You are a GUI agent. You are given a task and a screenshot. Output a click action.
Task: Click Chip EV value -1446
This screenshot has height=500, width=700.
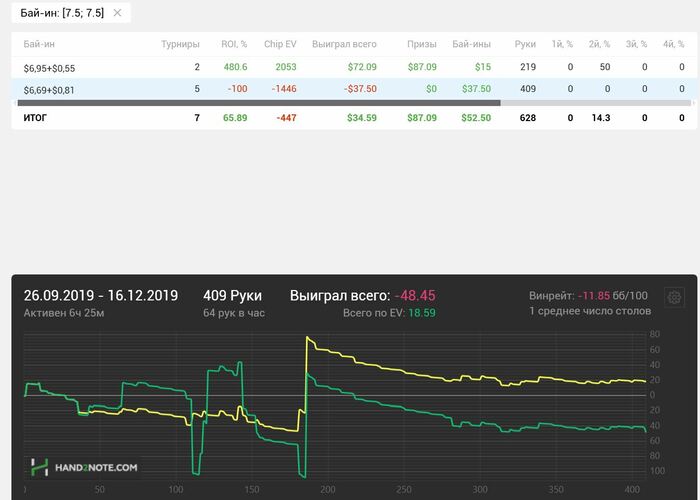click(x=284, y=89)
